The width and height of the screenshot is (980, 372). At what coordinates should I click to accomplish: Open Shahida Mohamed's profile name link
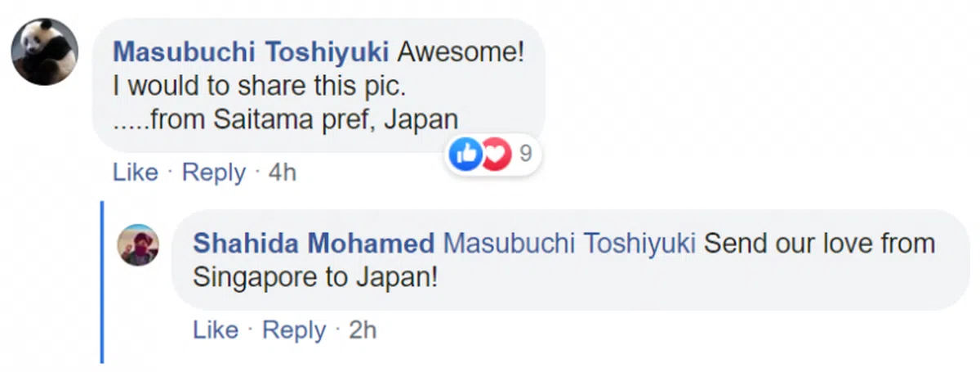coord(314,244)
